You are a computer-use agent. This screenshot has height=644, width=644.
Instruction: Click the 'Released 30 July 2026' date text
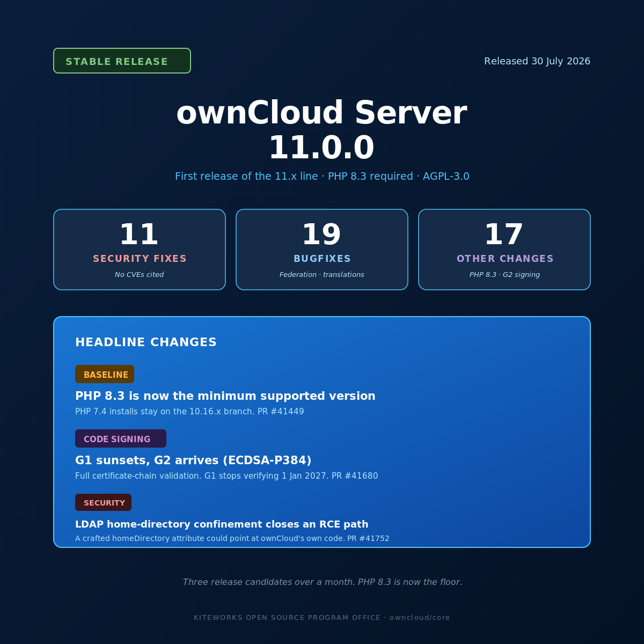[x=537, y=61]
